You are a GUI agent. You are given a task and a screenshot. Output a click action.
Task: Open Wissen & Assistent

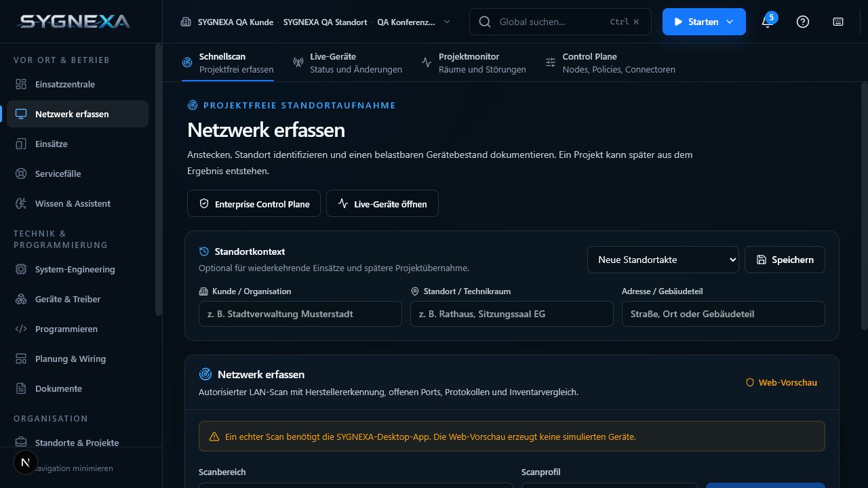(x=77, y=203)
